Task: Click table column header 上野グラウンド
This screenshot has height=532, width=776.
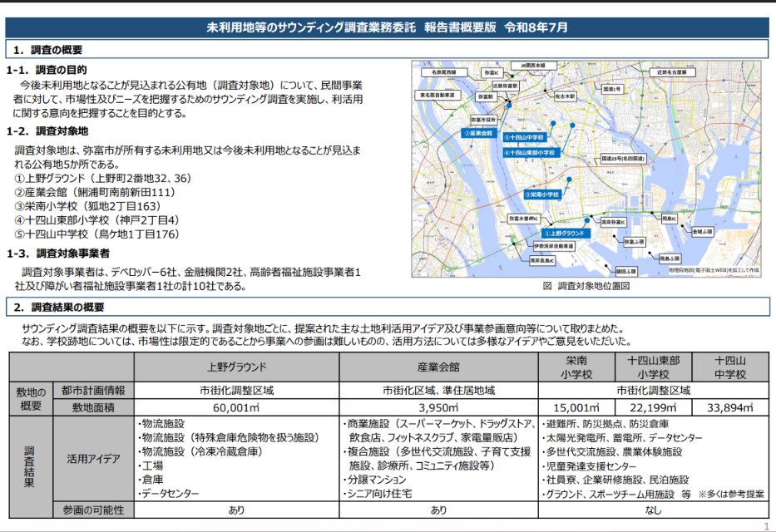Action: tap(236, 367)
